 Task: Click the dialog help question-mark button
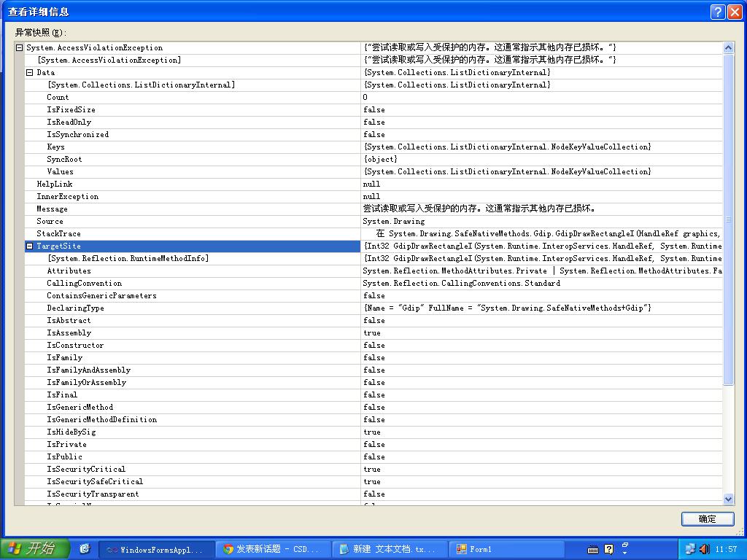[718, 12]
